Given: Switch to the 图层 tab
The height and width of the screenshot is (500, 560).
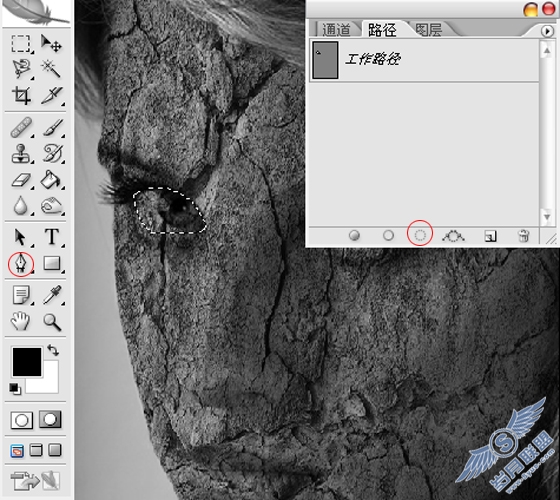Looking at the screenshot, I should point(429,30).
